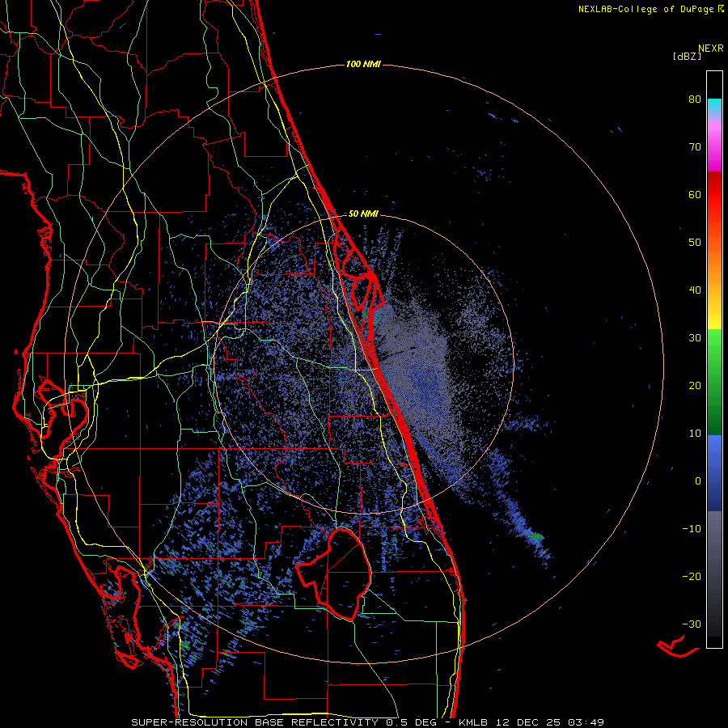728x728 pixels.
Task: Click the SUPER-RESOLUTION BASE REFLECTIVITY caption
Action: pyautogui.click(x=257, y=722)
